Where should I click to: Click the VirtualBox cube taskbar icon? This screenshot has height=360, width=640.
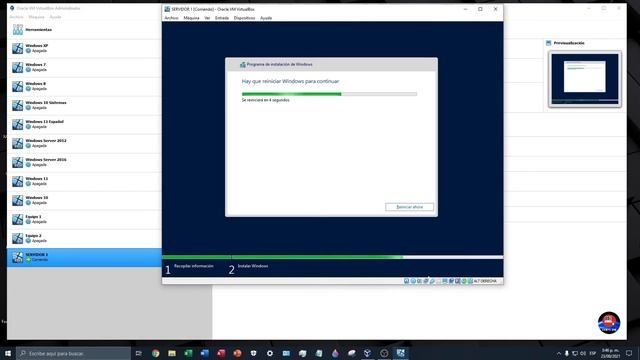tap(367, 353)
